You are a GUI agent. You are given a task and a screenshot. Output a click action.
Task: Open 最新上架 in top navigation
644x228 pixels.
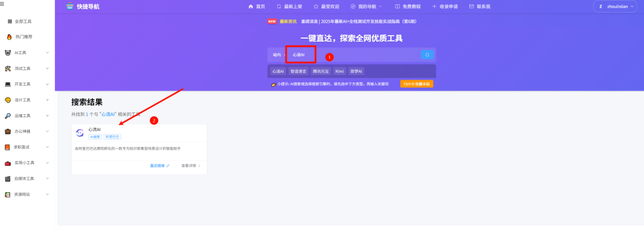tap(290, 7)
